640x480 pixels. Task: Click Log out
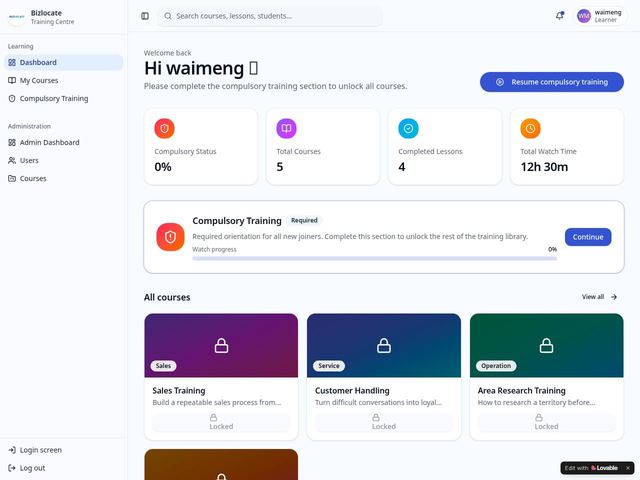63,468
